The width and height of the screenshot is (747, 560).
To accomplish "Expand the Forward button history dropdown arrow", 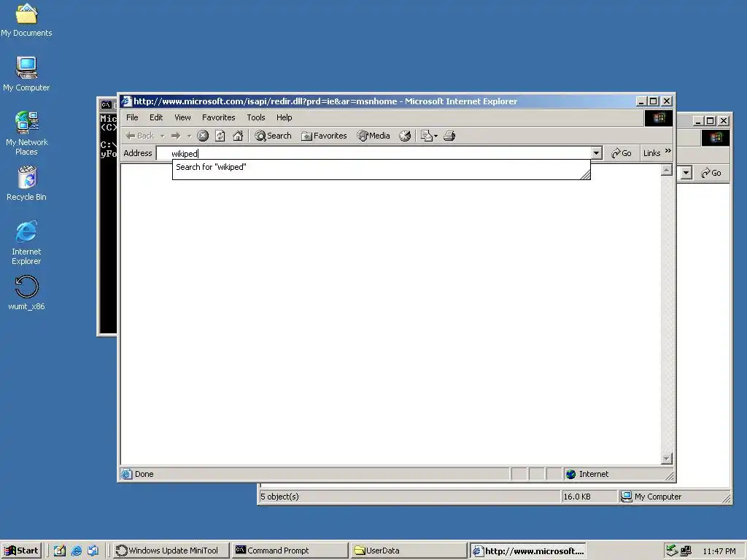I will [189, 136].
